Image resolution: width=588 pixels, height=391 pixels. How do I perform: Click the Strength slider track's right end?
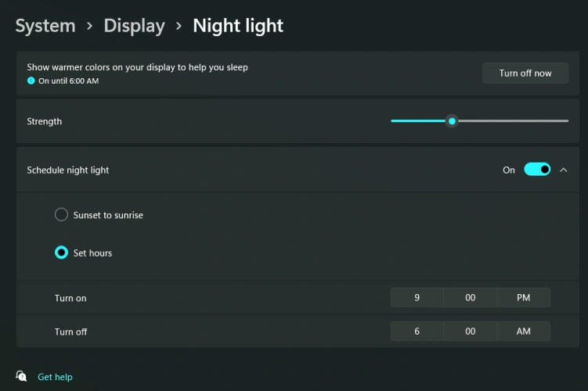click(x=565, y=121)
